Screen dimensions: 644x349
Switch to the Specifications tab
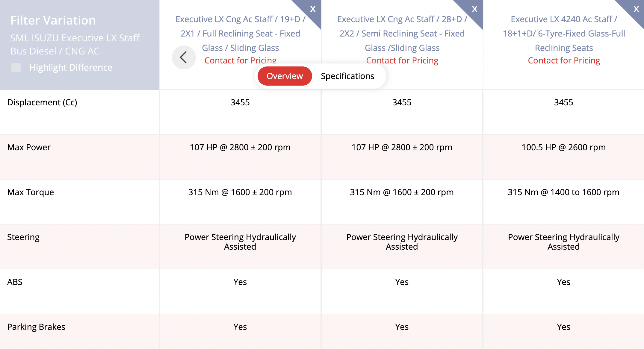pos(347,76)
